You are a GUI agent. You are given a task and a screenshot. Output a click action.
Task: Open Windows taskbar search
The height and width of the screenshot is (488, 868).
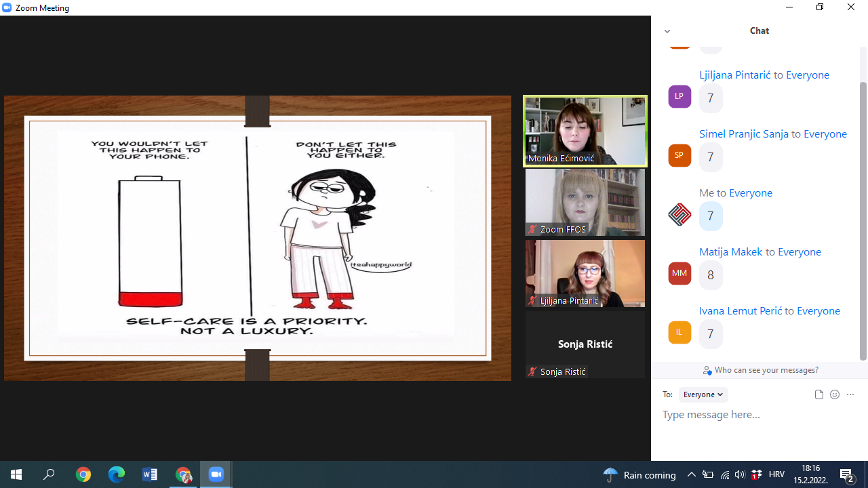pyautogui.click(x=49, y=474)
